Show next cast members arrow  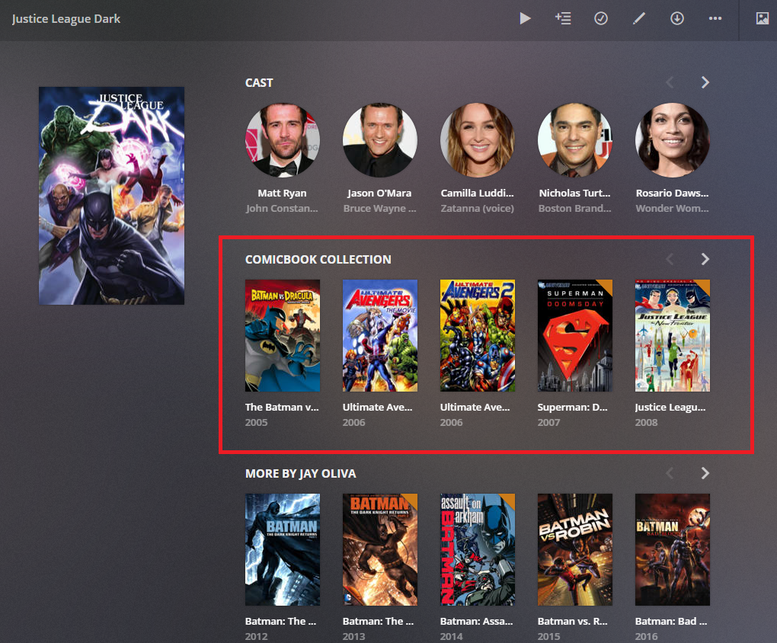coord(705,82)
